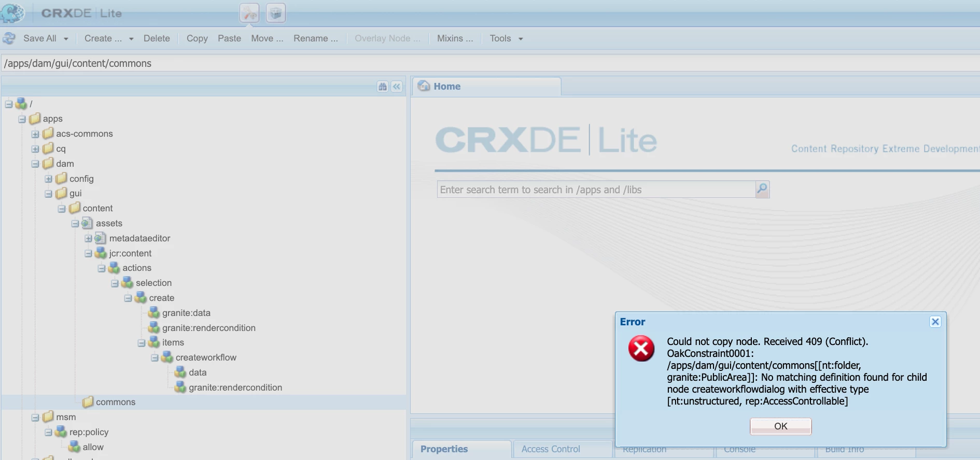Screen dimensions: 980x460
Task: Collapse the dam folder expander
Action: [x=35, y=164]
